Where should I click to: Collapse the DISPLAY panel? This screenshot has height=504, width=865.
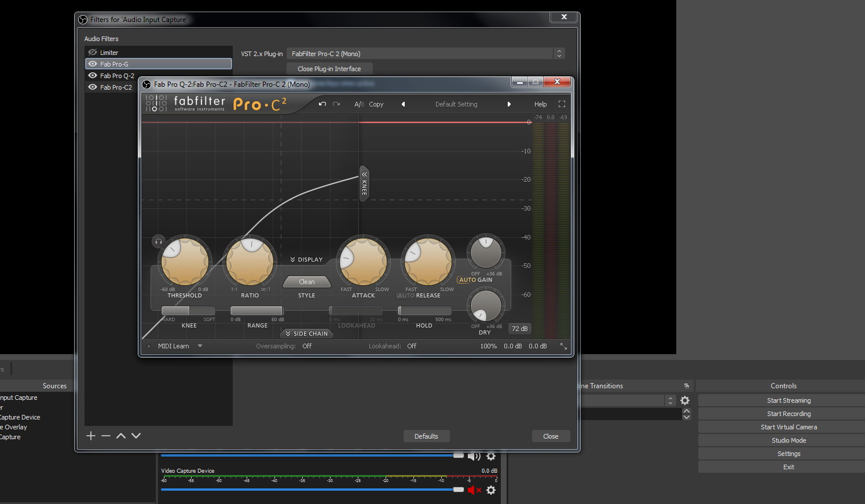(306, 260)
